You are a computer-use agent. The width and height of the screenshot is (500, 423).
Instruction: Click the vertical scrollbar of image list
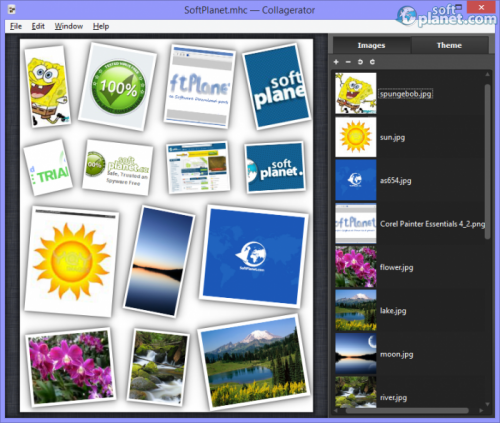[487, 161]
